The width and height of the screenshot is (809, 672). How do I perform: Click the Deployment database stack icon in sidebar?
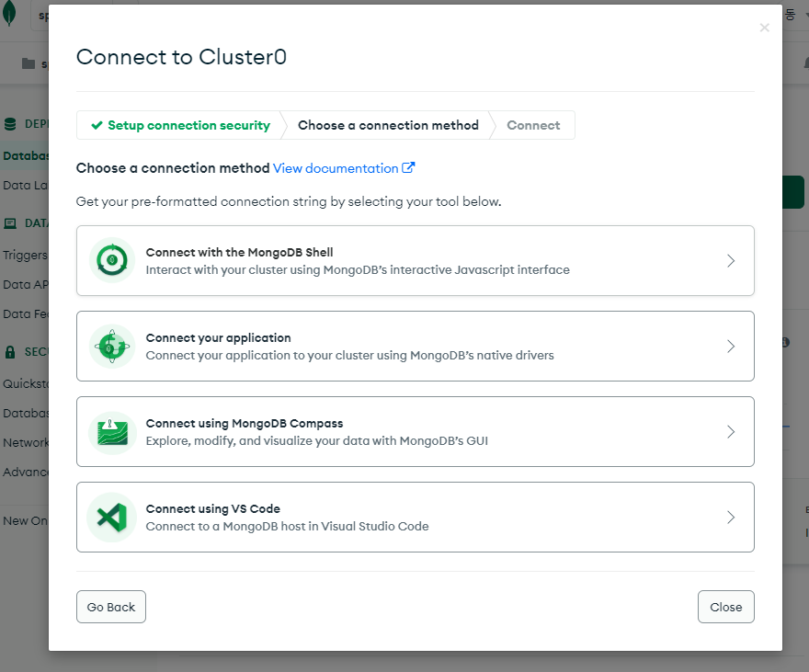pyautogui.click(x=10, y=124)
